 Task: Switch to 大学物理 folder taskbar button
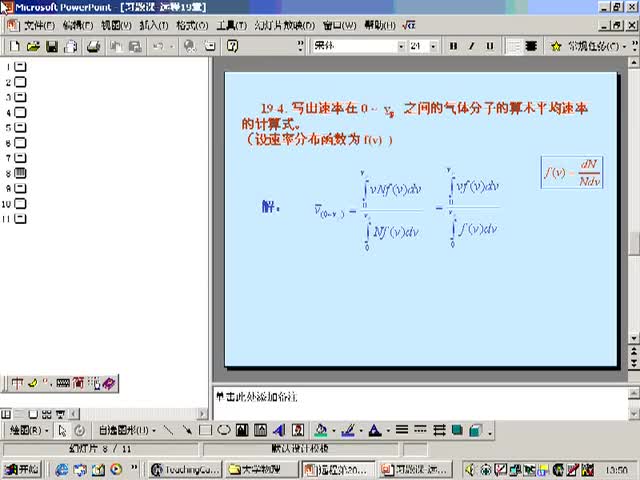(x=261, y=470)
